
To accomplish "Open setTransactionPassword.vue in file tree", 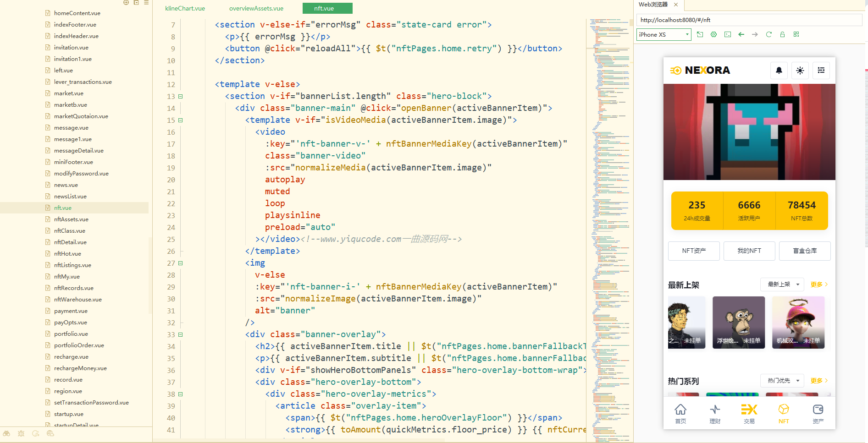I will pyautogui.click(x=91, y=403).
